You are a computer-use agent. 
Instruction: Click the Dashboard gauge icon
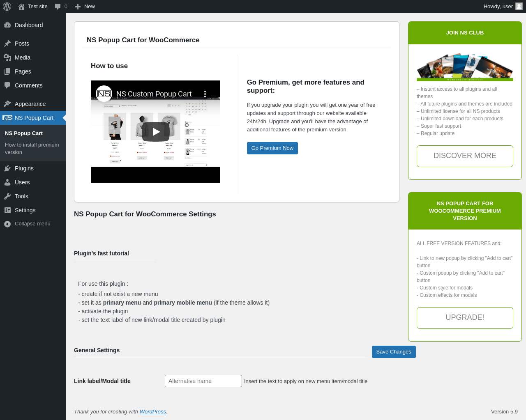click(x=7, y=25)
